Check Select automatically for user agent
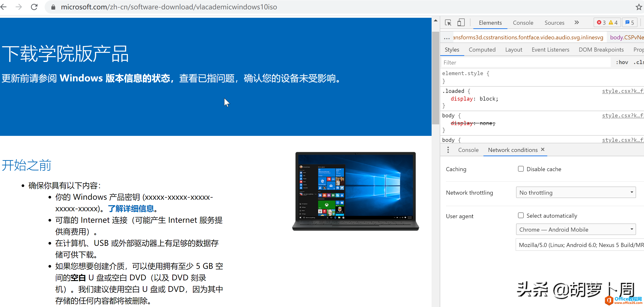644x307 pixels. [x=521, y=216]
